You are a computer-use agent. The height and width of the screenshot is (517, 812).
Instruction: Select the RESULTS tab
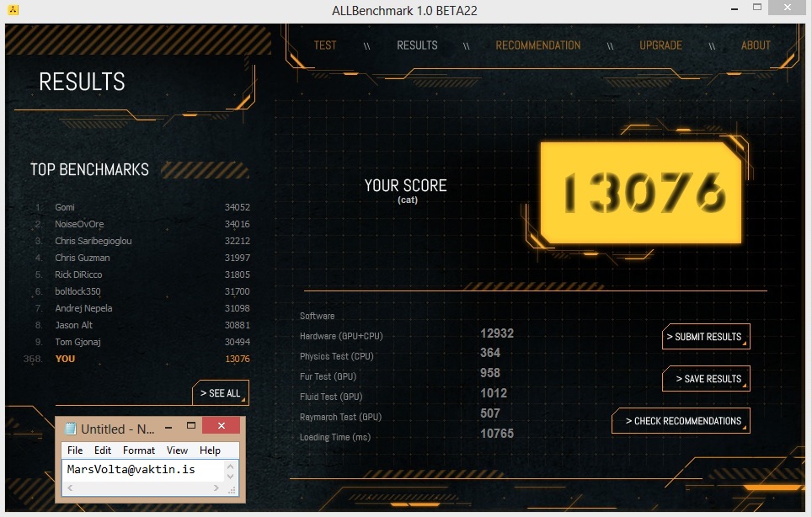point(417,45)
